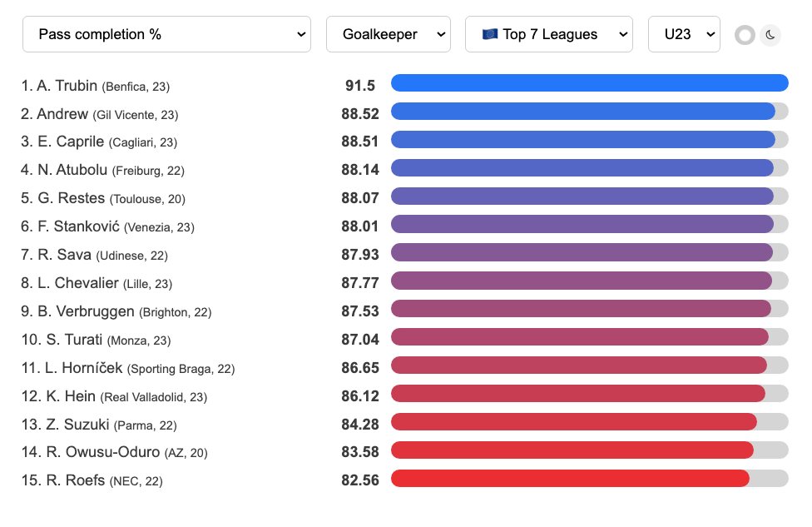This screenshot has height=527, width=812.
Task: Open the U23 age filter dropdown
Action: click(684, 34)
